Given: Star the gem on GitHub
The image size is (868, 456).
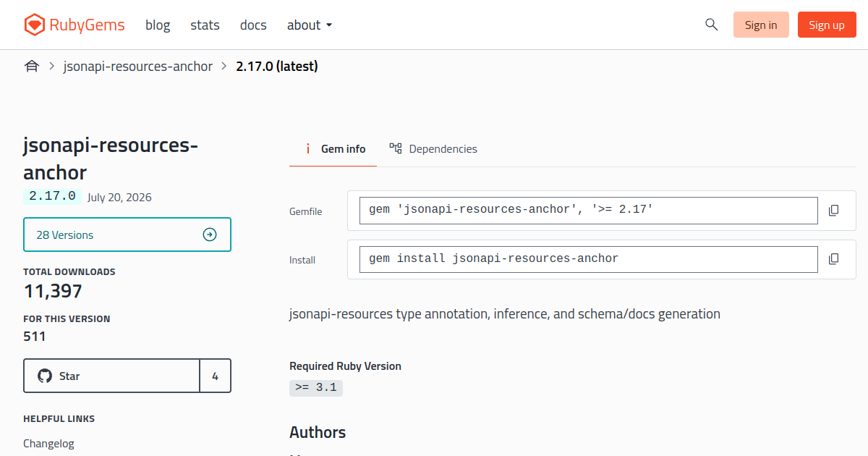Looking at the screenshot, I should click(x=111, y=376).
